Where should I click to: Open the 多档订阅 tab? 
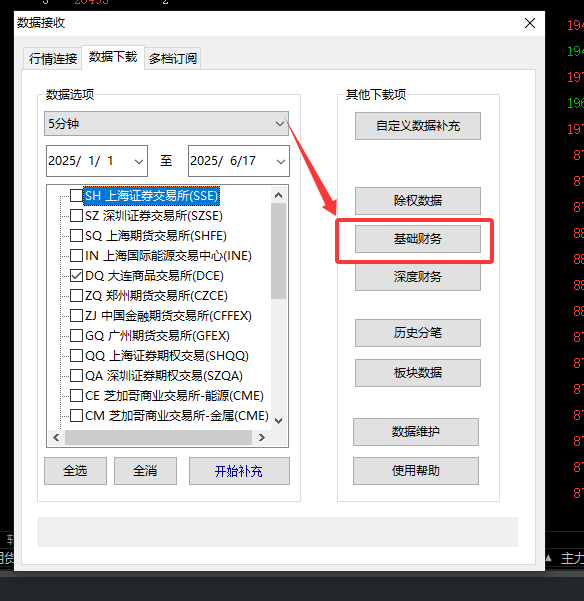(x=172, y=59)
